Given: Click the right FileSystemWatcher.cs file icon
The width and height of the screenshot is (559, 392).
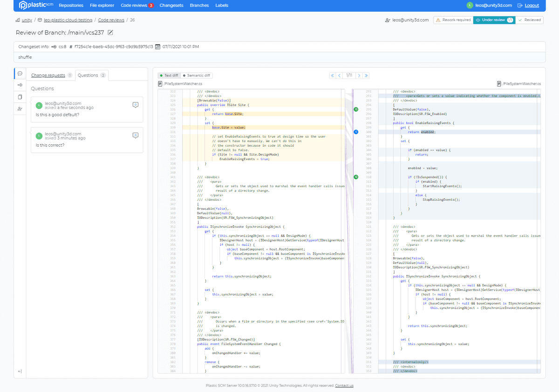Looking at the screenshot, I should [499, 84].
